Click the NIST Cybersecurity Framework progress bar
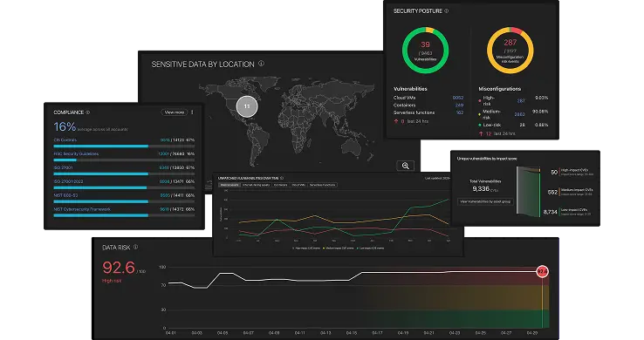644x340 pixels. [x=124, y=215]
